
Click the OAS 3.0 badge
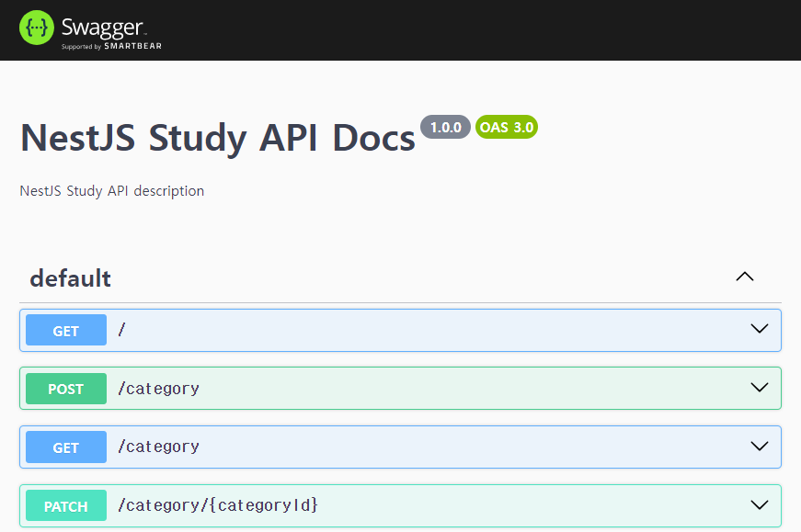[x=507, y=127]
